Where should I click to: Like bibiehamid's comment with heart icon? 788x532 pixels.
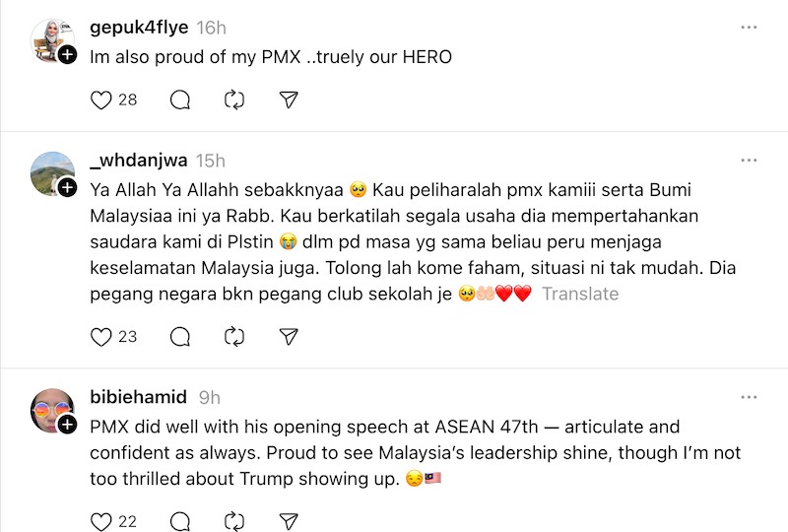100,521
